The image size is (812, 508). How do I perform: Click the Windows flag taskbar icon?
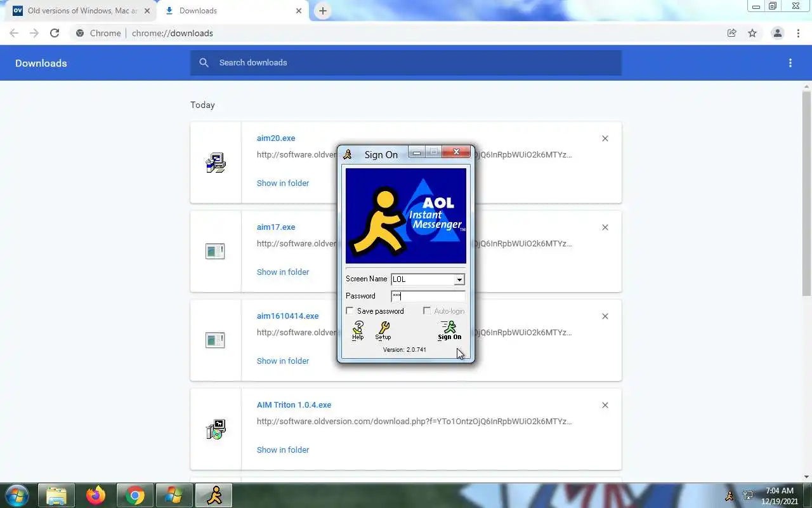tap(174, 495)
